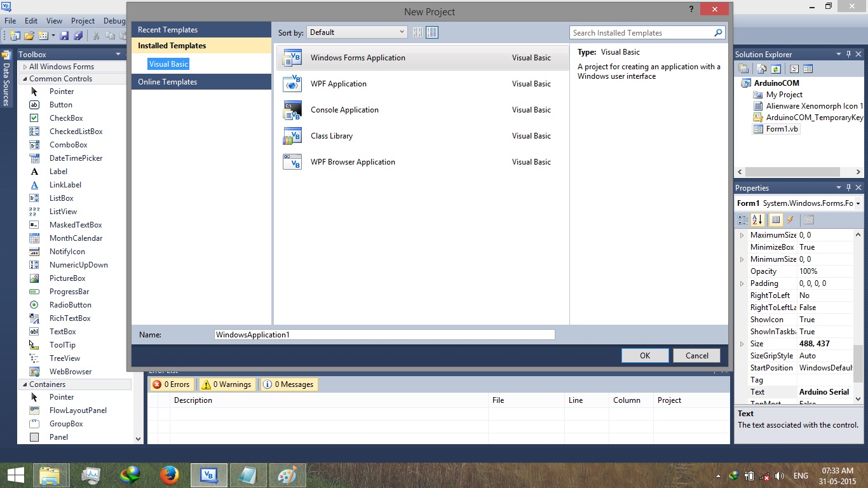
Task: Select the CheckedListBox control in Toolbox
Action: [75, 132]
